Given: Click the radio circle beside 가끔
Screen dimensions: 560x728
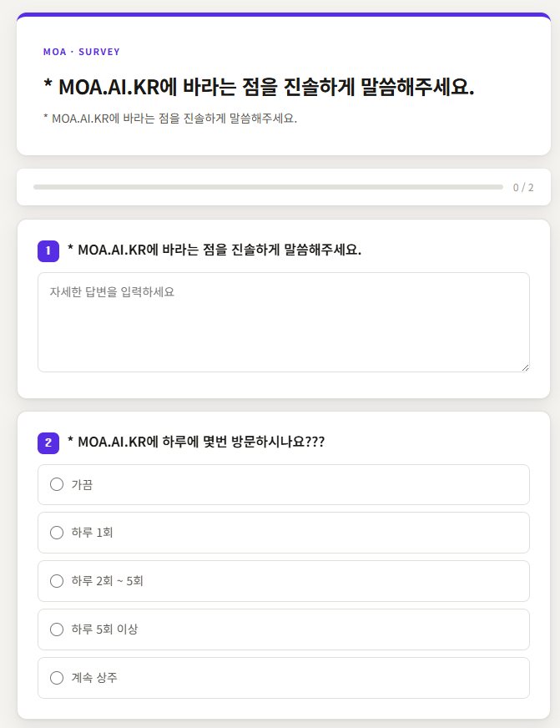Looking at the screenshot, I should click(x=57, y=484).
